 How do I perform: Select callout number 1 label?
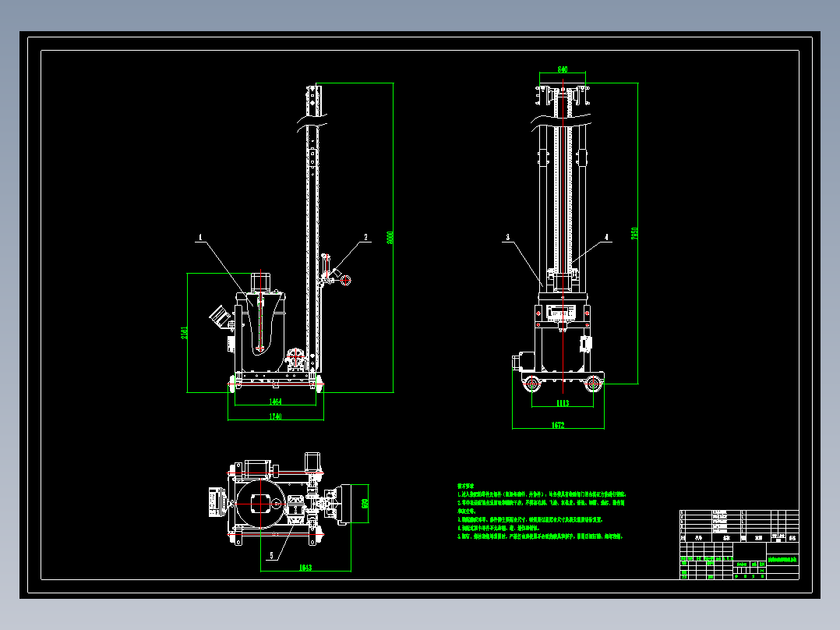click(x=200, y=237)
